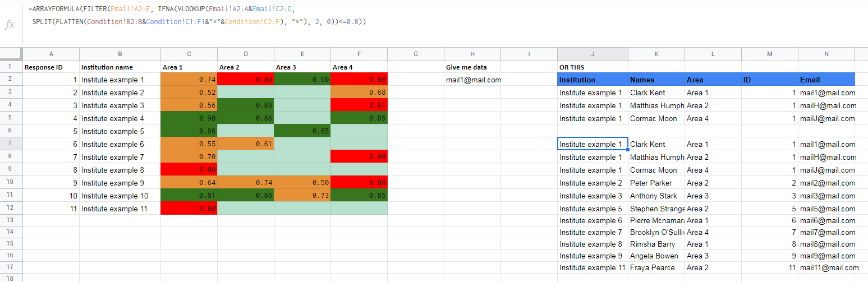The height and width of the screenshot is (282, 868).
Task: Click the fx function icon
Action: [x=10, y=25]
